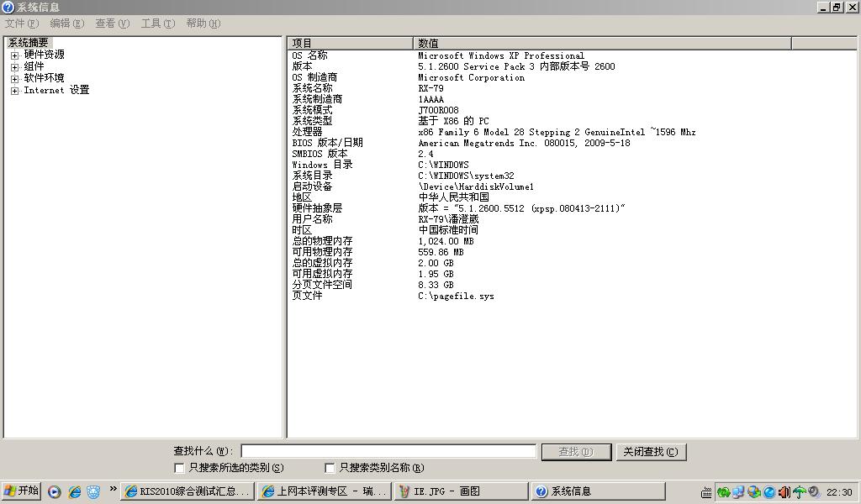Select the 系统摘要 tree root
Viewport: 861px width, 504px height.
tap(28, 42)
